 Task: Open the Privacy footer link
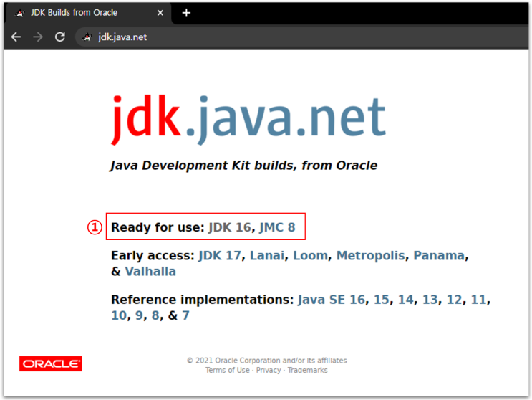pyautogui.click(x=269, y=370)
